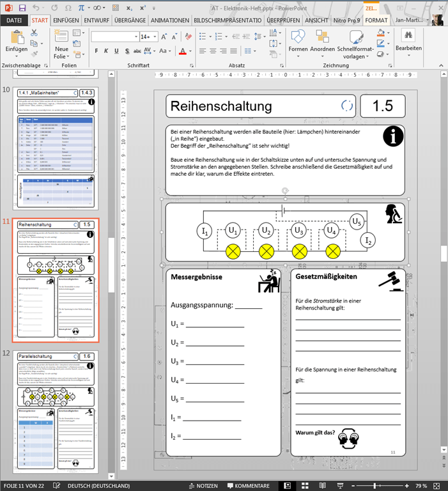The width and height of the screenshot is (448, 491).
Task: Open the Anordnen arrange menu
Action: (323, 44)
